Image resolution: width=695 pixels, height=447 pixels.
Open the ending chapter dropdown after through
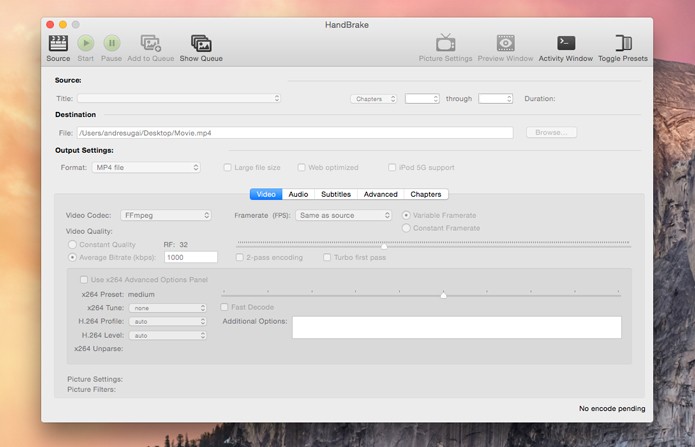(496, 98)
